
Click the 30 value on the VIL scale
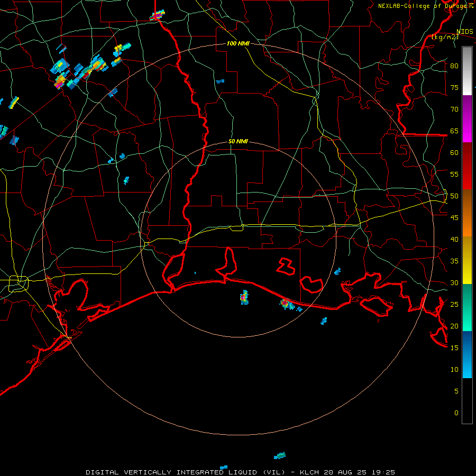[x=454, y=282]
